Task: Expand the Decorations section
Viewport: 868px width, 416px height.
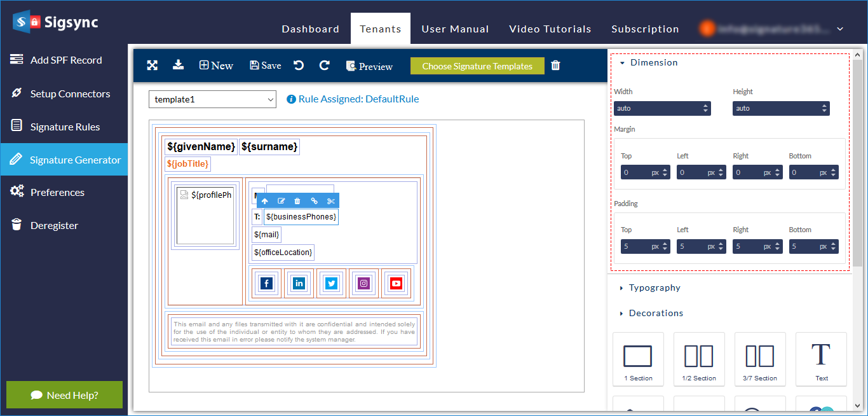Action: tap(655, 313)
